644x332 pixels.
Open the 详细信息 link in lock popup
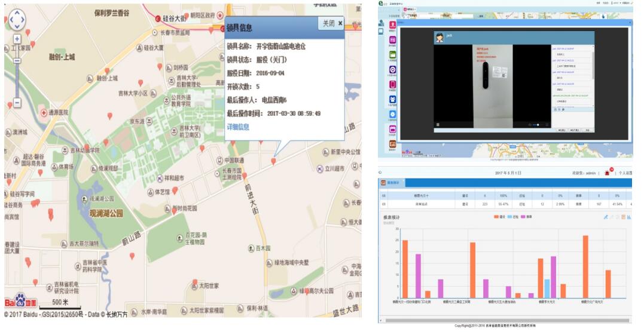coord(238,127)
